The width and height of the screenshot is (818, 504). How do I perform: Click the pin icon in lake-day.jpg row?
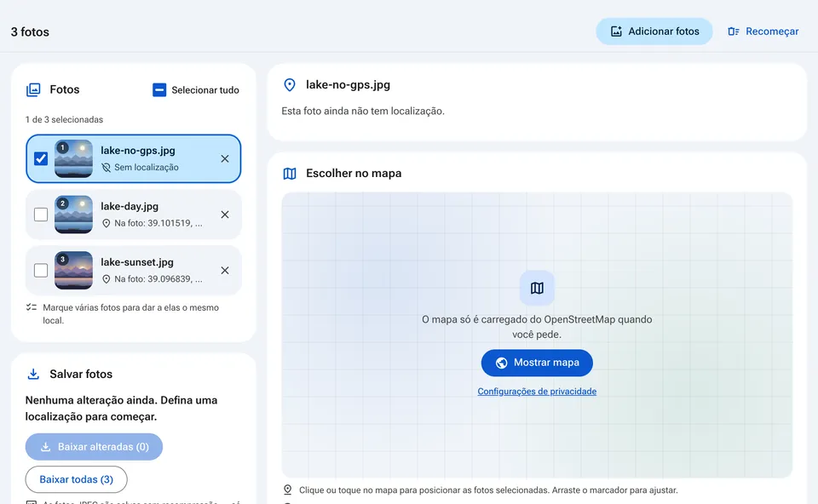(x=106, y=223)
